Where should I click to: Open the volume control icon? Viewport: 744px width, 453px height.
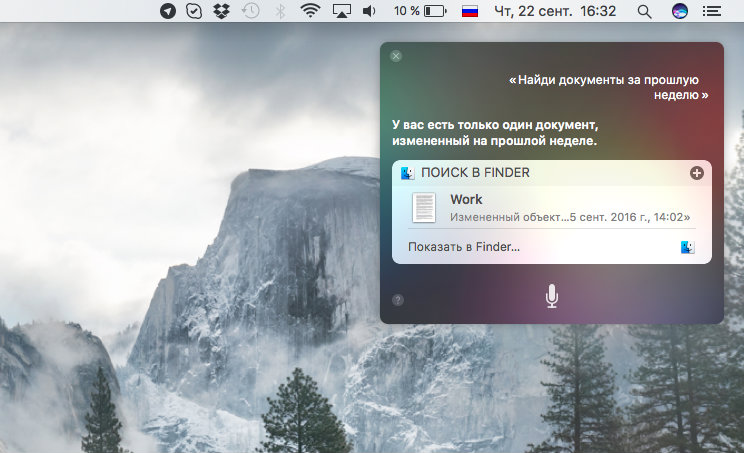[369, 11]
